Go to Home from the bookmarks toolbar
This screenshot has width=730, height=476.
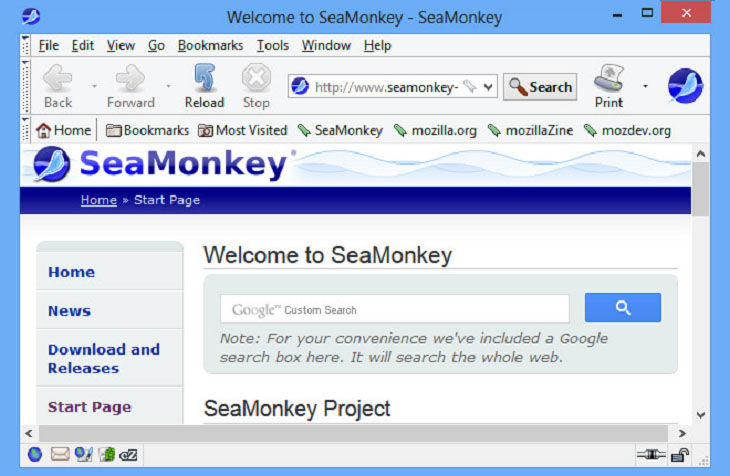(x=63, y=130)
